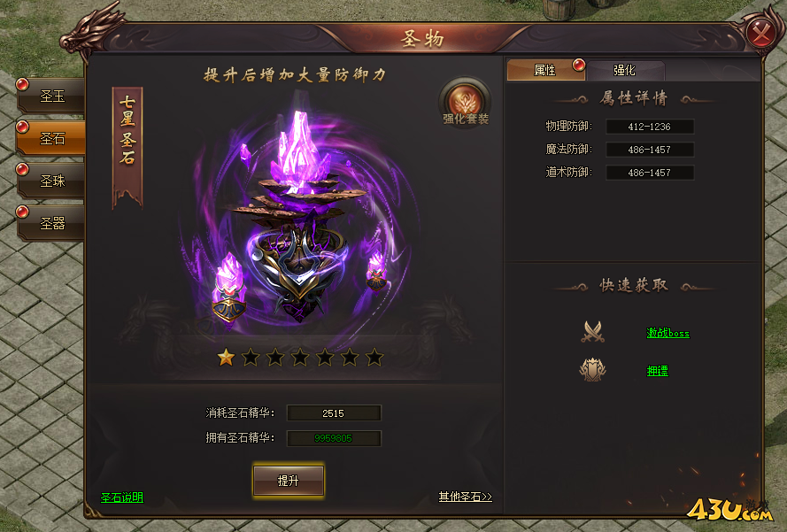
Task: Click the shield escort icon
Action: pyautogui.click(x=593, y=370)
